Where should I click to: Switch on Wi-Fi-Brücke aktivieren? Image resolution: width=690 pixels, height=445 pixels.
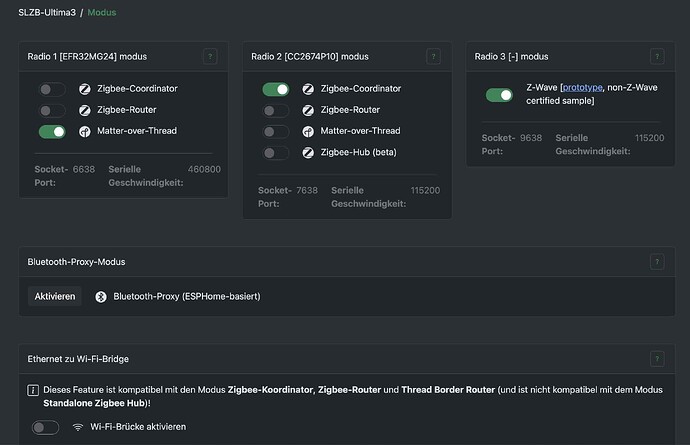(46, 427)
